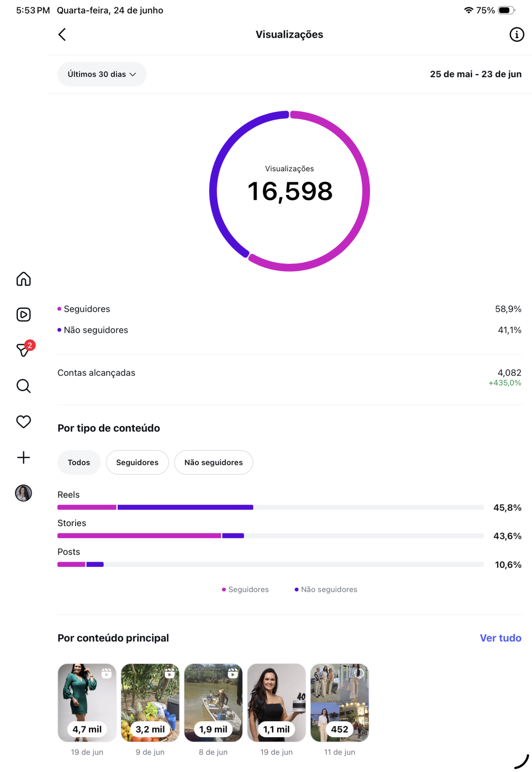The width and height of the screenshot is (532, 772).
Task: Open the info icon next to Visualizações
Action: click(x=517, y=34)
